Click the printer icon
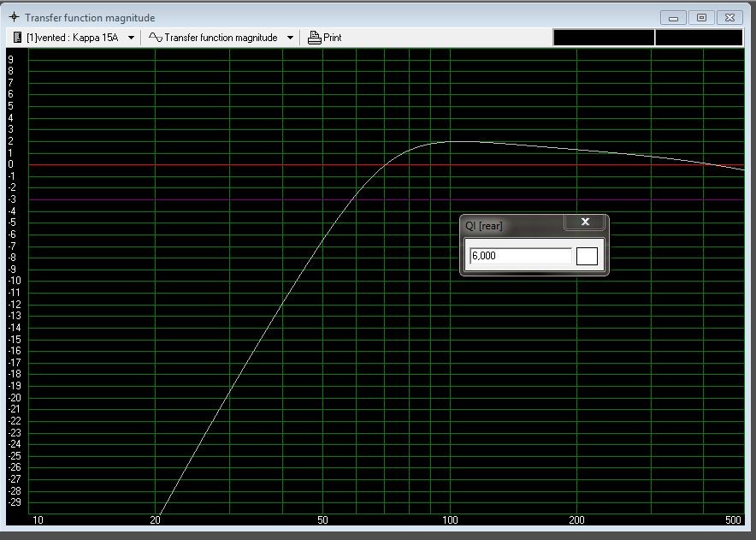756x540 pixels. pyautogui.click(x=315, y=37)
